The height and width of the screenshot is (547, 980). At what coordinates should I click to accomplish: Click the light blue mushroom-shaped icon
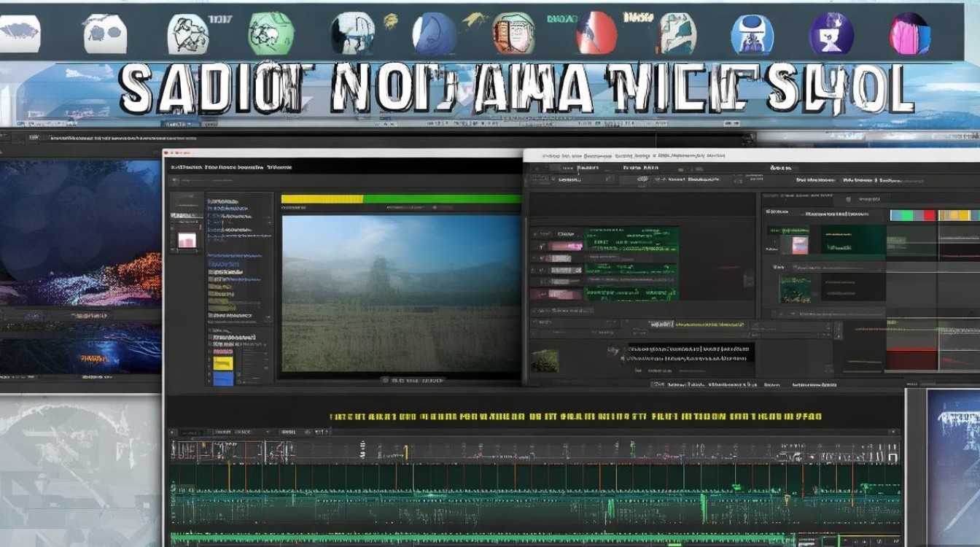pos(752,34)
